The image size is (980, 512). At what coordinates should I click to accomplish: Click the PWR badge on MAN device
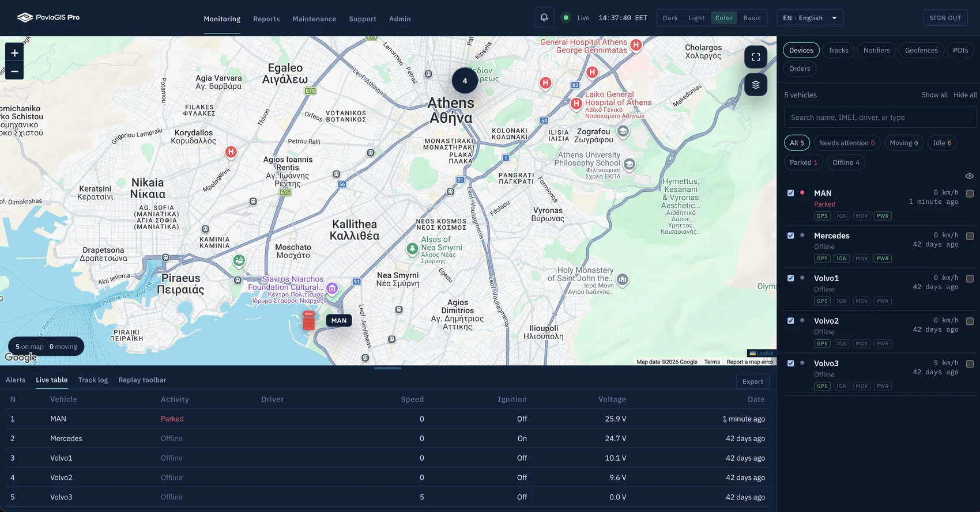883,216
